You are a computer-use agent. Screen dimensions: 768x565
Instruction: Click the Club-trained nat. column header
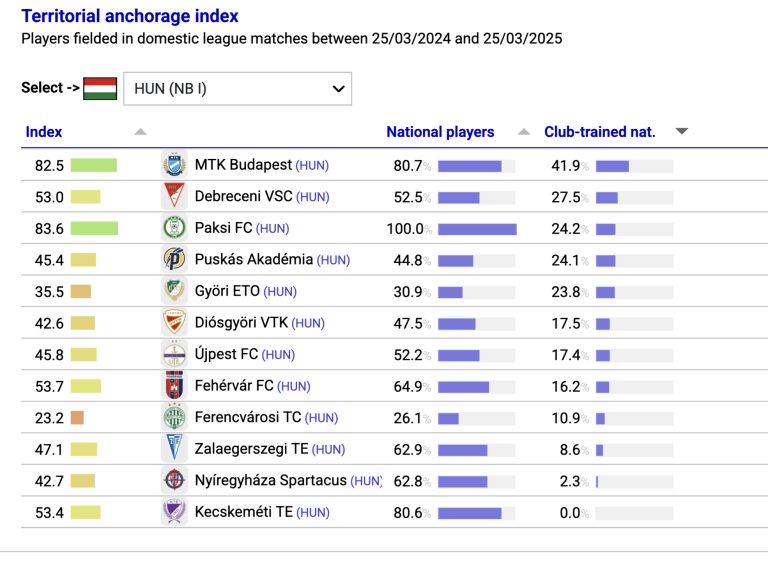coord(600,132)
